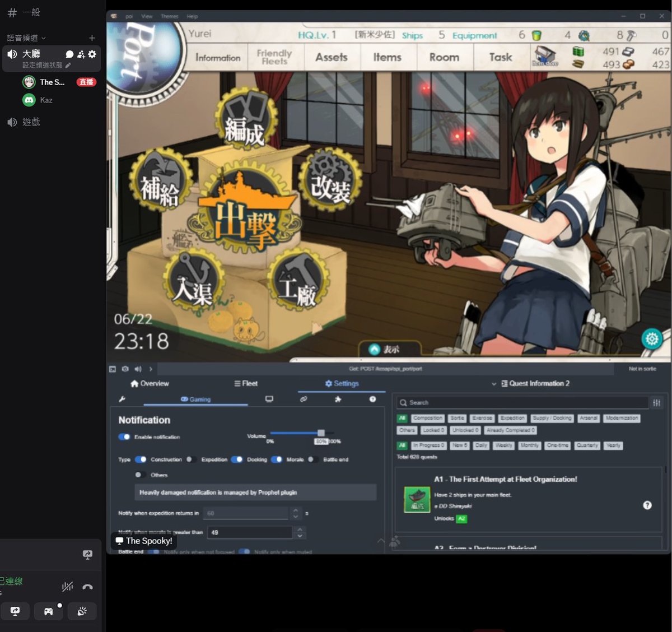Click Discord share screen button in bottom row

(x=15, y=611)
